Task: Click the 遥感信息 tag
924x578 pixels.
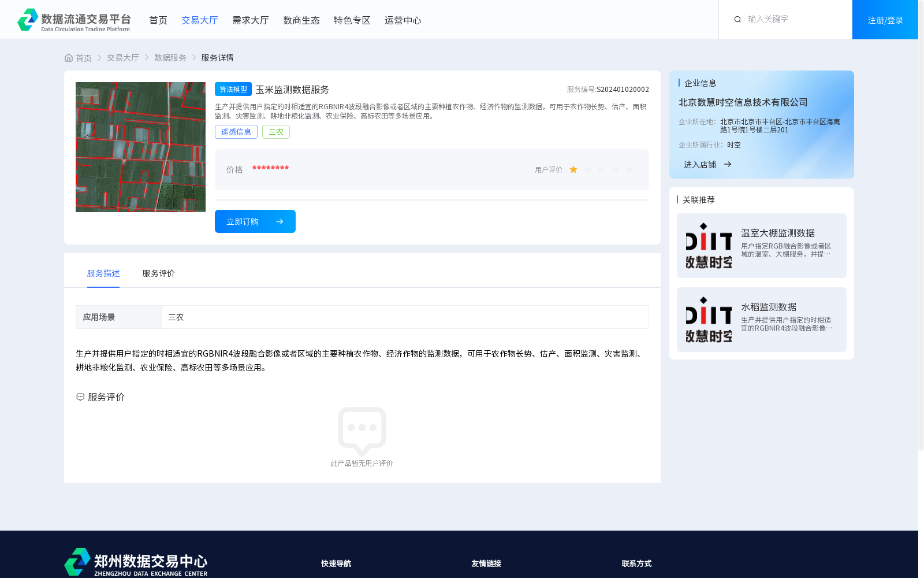Action: [x=236, y=132]
